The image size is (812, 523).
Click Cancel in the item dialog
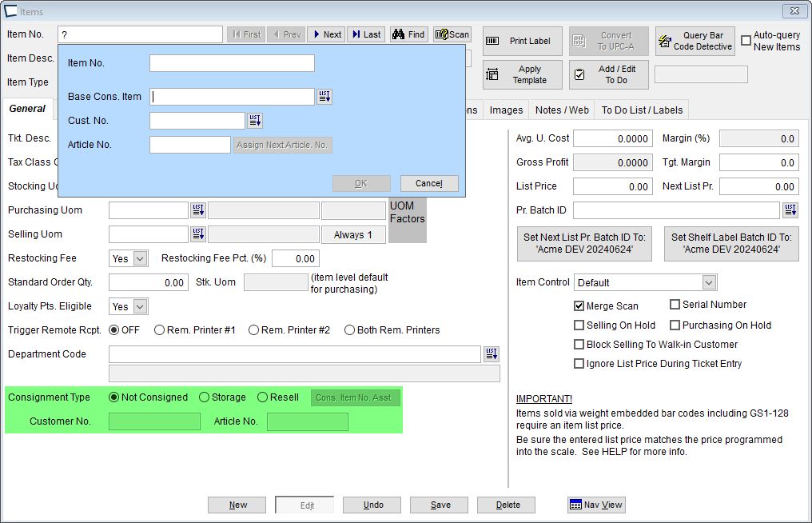pyautogui.click(x=429, y=183)
